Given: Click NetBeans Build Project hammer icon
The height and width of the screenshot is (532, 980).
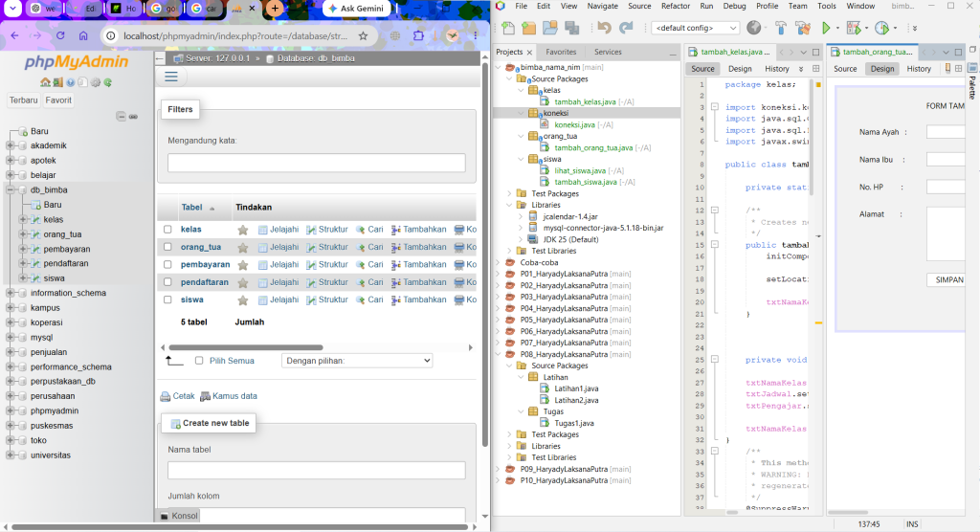Looking at the screenshot, I should pos(781,28).
